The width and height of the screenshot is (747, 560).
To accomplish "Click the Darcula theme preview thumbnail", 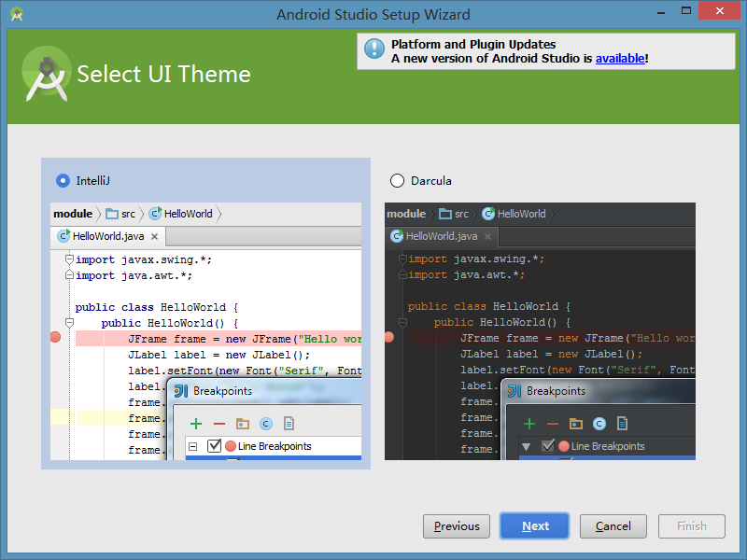I will coord(540,331).
